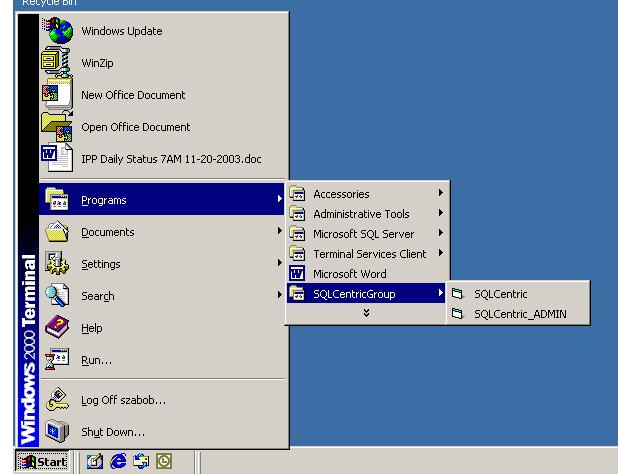618x474 pixels.
Task: Click the SQLCentric label
Action: coord(501,294)
